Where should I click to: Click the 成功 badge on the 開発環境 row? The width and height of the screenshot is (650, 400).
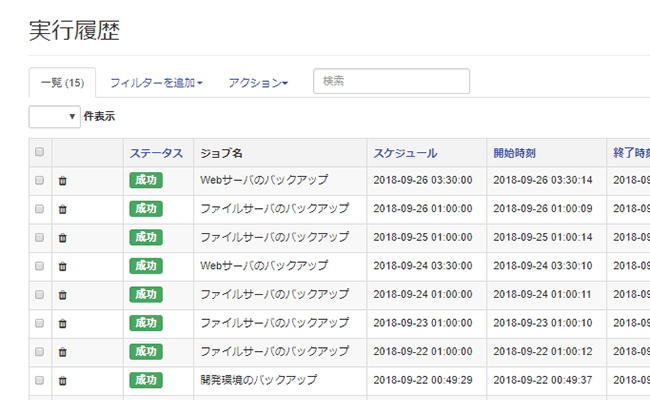pyautogui.click(x=146, y=380)
